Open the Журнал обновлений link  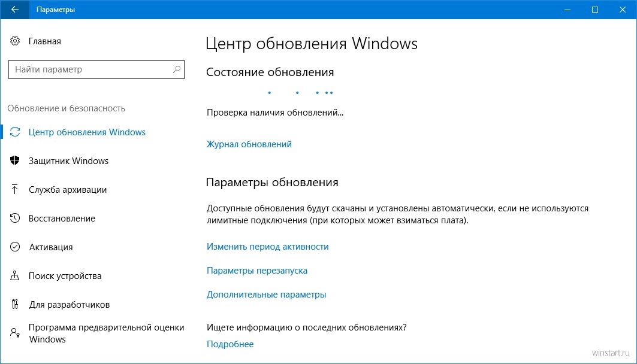tap(249, 144)
